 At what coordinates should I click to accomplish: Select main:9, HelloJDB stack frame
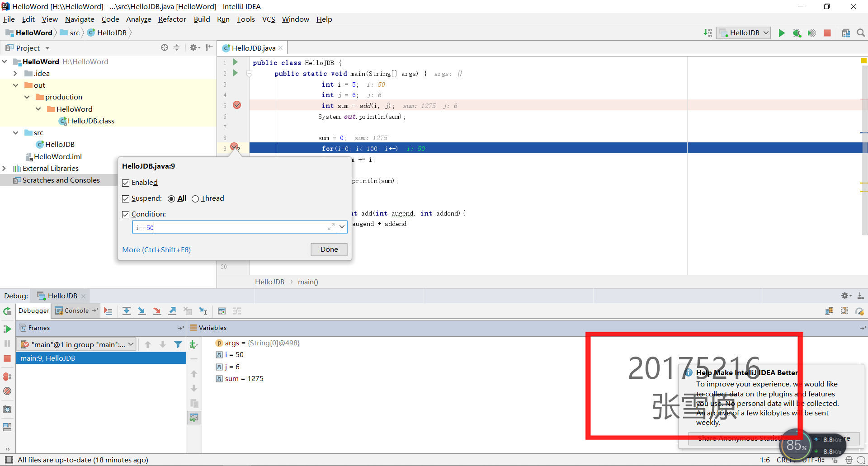point(101,358)
